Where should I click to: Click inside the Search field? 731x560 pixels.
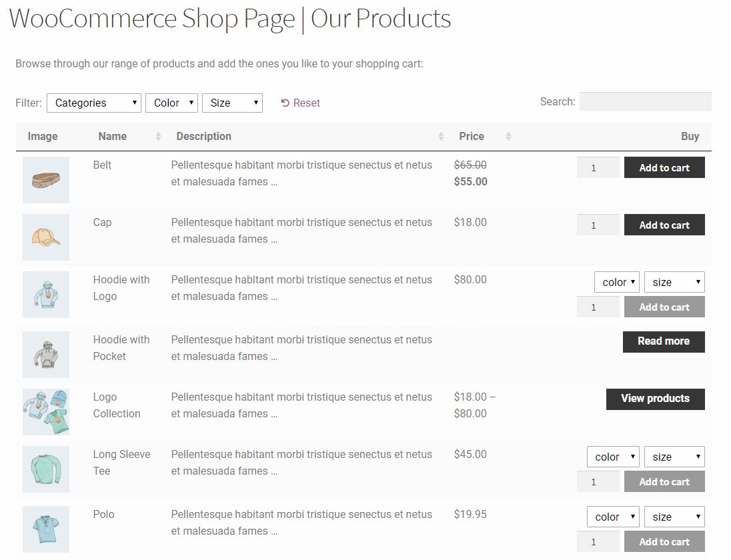[645, 101]
